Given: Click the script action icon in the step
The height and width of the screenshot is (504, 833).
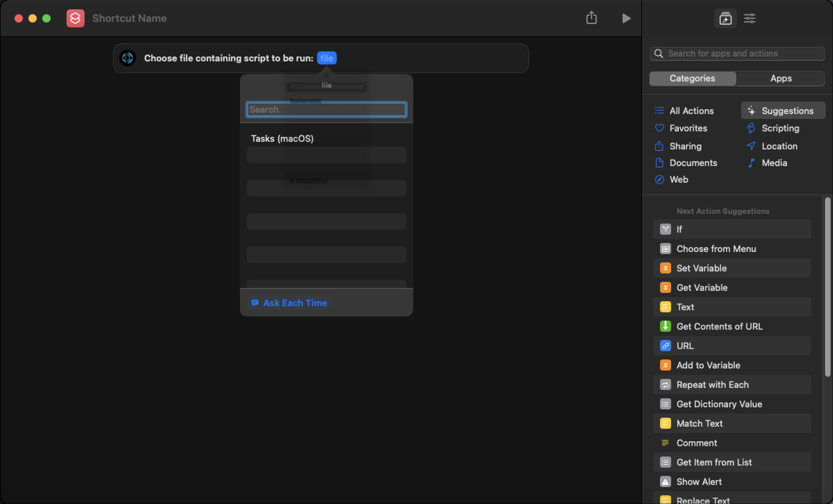Looking at the screenshot, I should click(127, 58).
